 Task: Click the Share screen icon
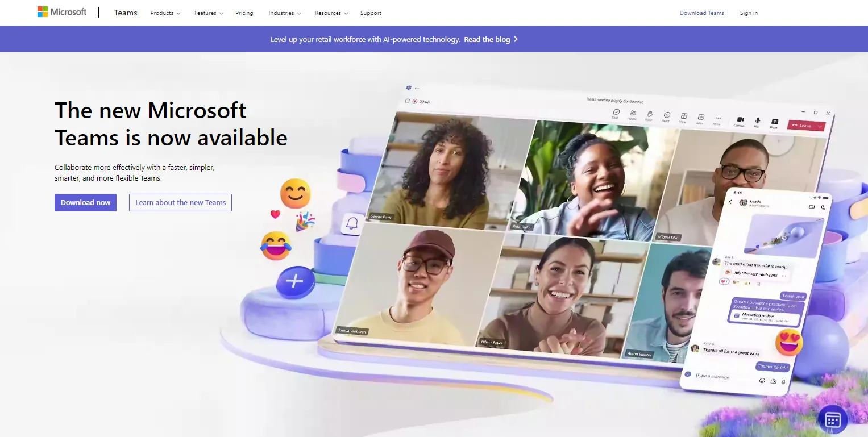(774, 122)
